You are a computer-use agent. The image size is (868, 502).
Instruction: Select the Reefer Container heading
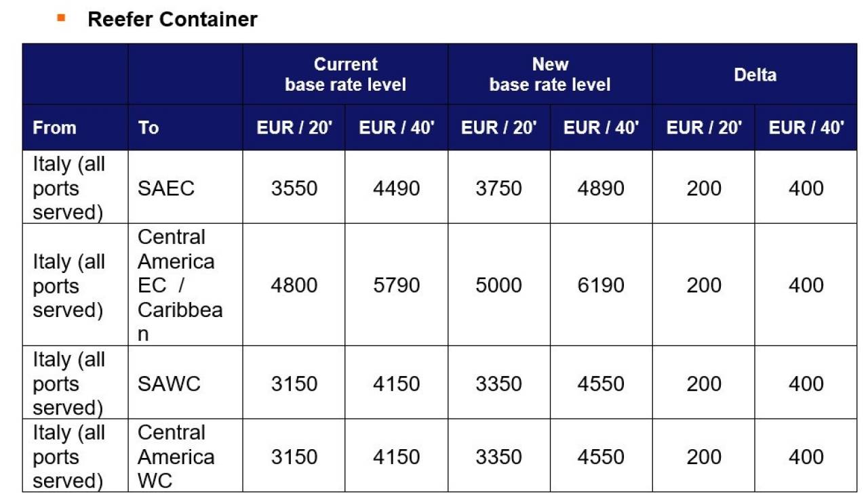(x=172, y=19)
